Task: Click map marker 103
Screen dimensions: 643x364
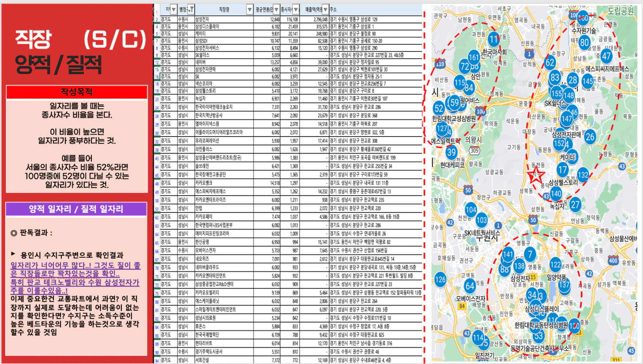Action: click(482, 220)
